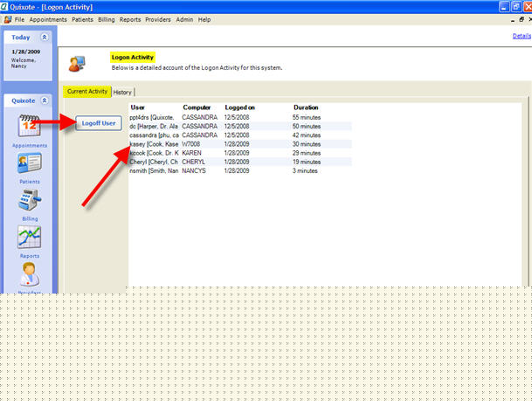Click the menu bar document icon beside File

tap(8, 20)
